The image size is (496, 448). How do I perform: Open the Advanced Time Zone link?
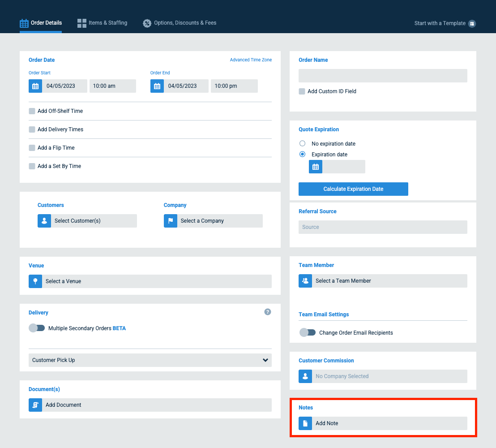pos(251,60)
